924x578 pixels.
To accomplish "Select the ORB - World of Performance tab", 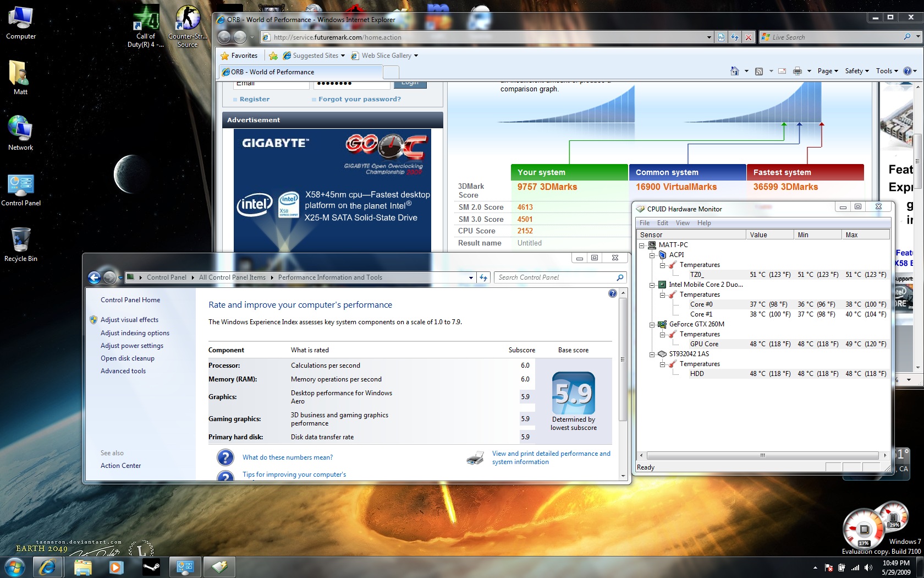I will 300,72.
